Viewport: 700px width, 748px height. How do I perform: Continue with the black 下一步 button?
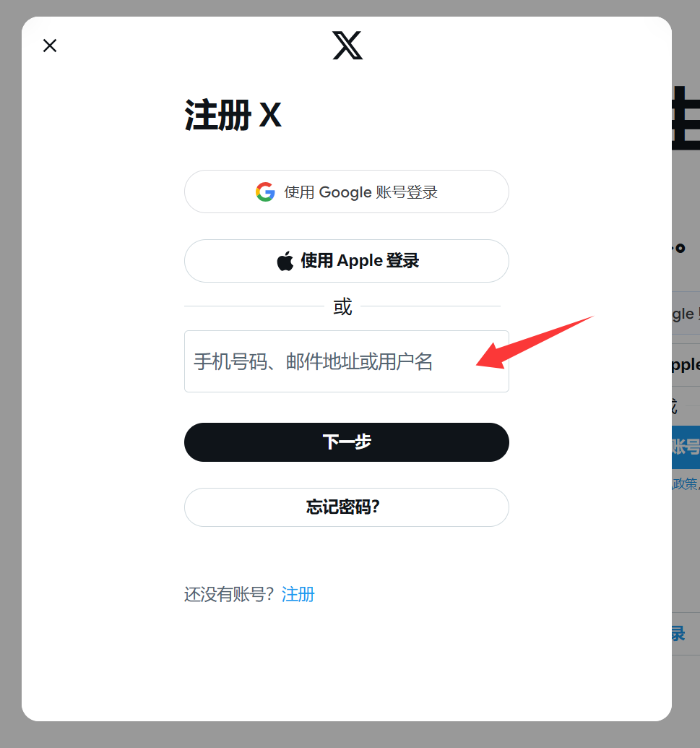347,442
